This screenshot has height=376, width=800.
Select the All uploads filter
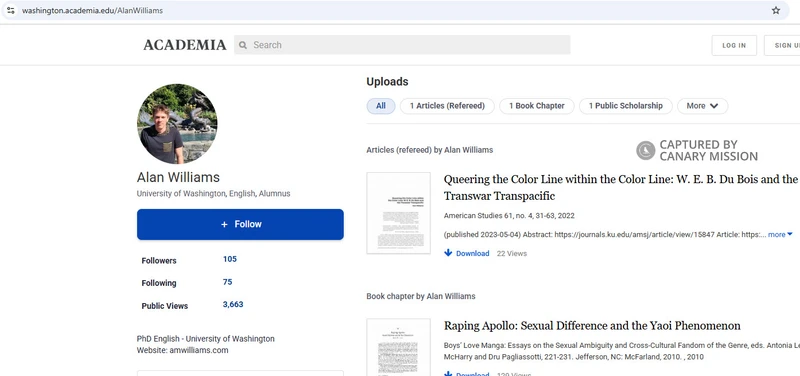[x=381, y=106]
